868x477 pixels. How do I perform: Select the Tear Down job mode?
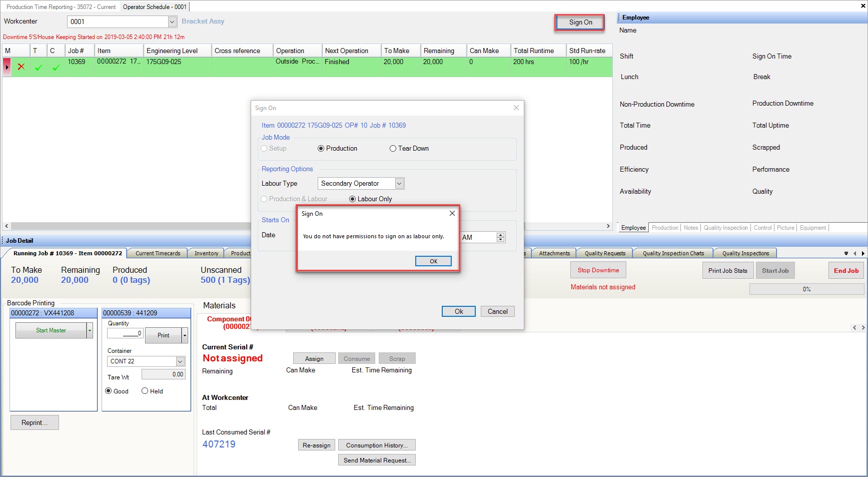point(409,148)
